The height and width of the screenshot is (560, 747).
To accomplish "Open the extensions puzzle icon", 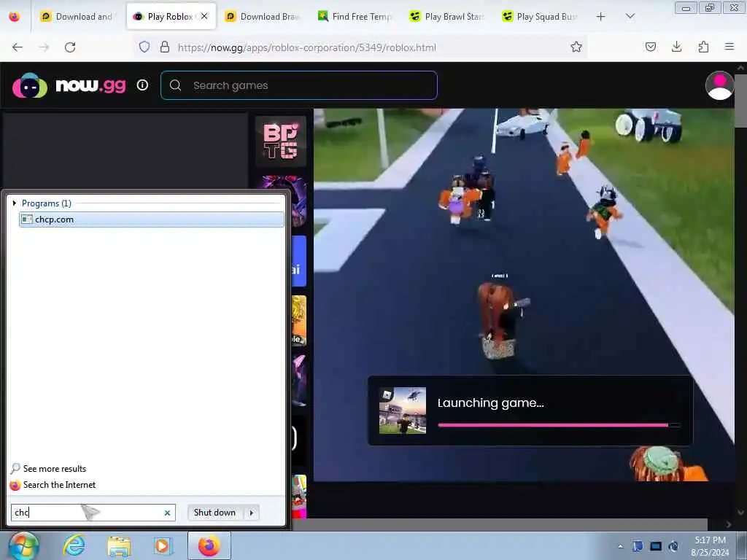I will [x=703, y=47].
